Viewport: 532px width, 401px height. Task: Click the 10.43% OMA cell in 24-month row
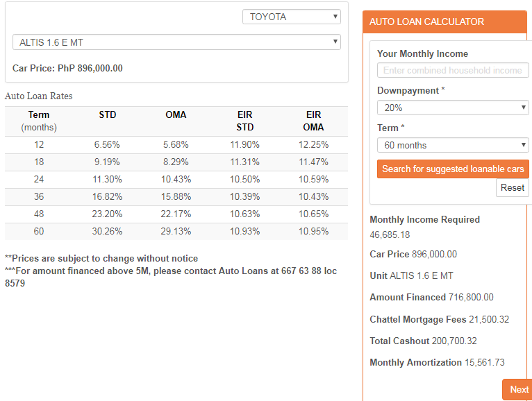176,179
